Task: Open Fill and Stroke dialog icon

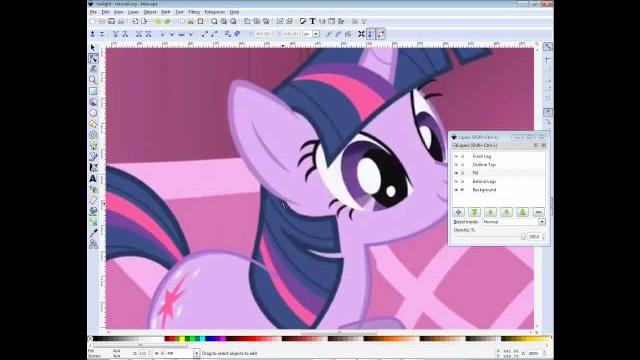Action: tap(302, 21)
